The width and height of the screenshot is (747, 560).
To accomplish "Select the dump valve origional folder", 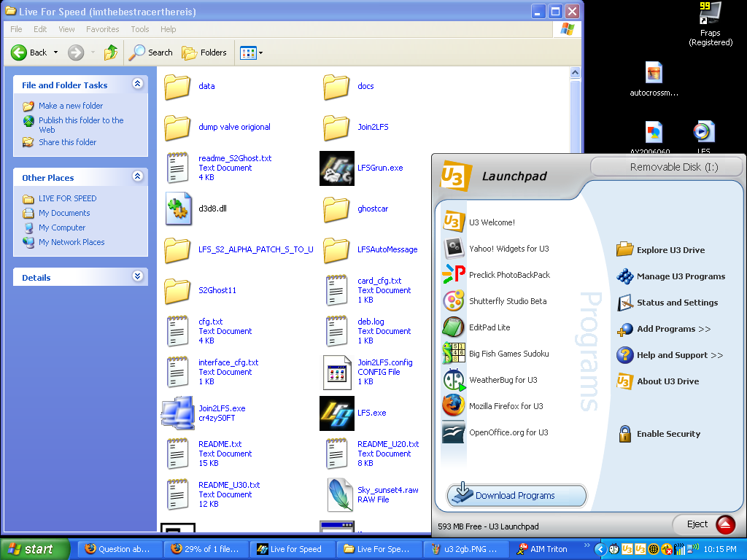I will 217,127.
